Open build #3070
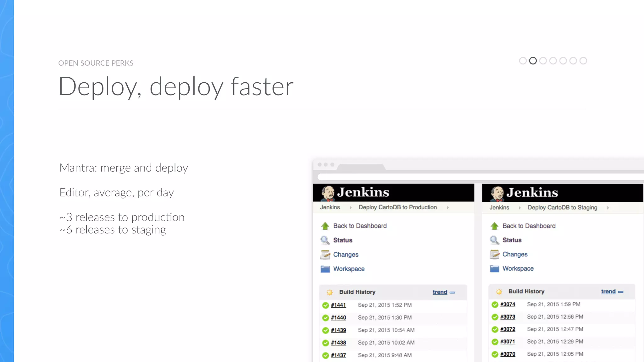The height and width of the screenshot is (362, 644). coord(508,354)
